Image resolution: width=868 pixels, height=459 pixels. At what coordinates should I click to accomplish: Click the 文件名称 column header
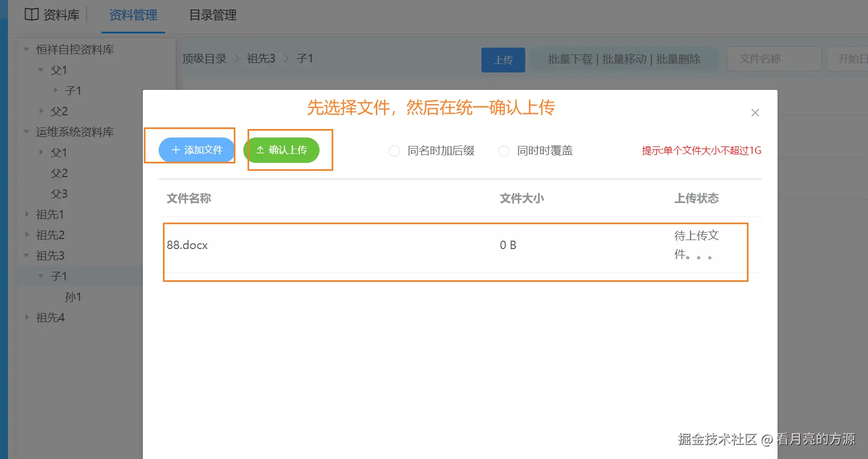[189, 198]
